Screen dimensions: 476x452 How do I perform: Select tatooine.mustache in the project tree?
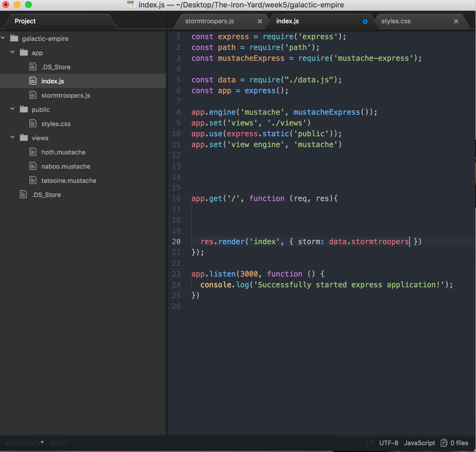(x=69, y=180)
